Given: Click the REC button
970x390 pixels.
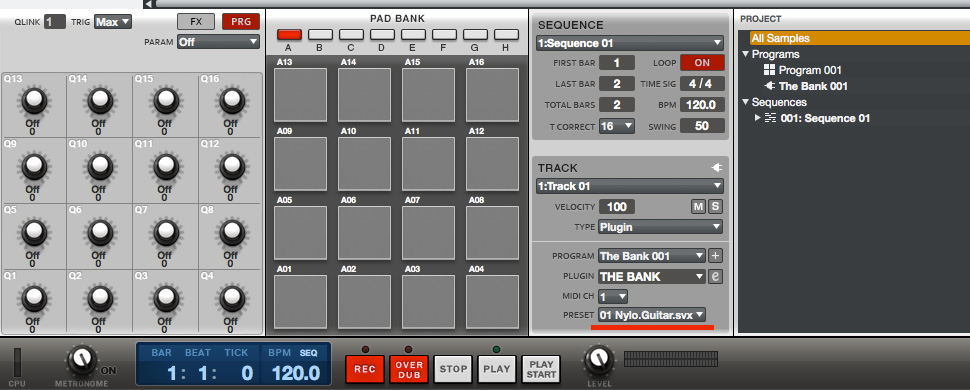Looking at the screenshot, I should pyautogui.click(x=365, y=369).
